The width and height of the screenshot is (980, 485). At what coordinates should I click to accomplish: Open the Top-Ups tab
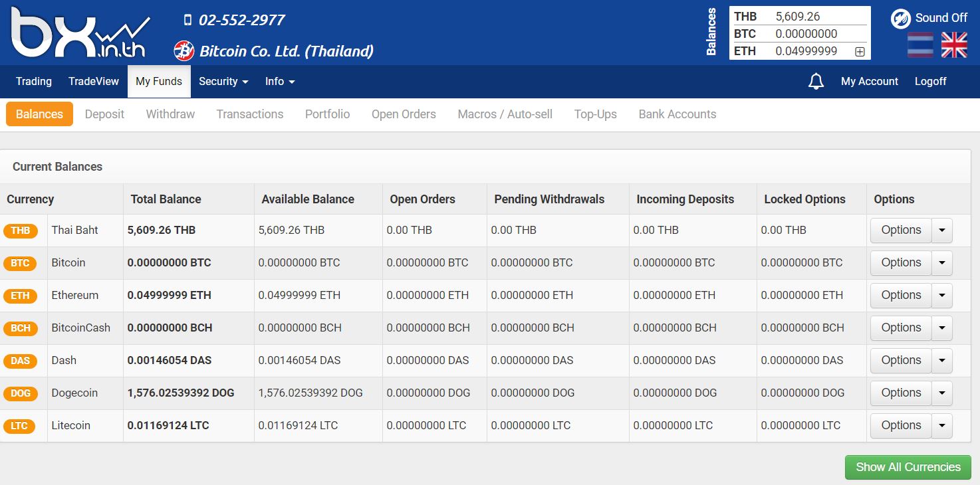pyautogui.click(x=596, y=114)
